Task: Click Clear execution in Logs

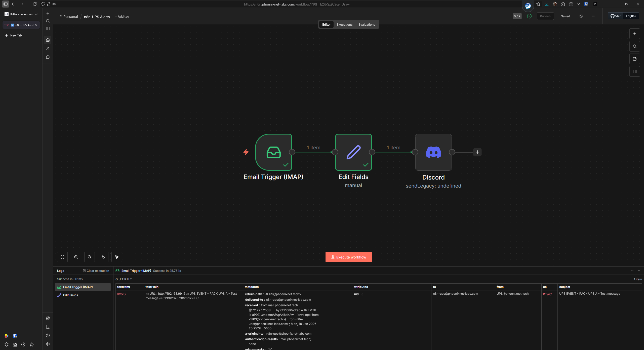Action: coord(96,271)
